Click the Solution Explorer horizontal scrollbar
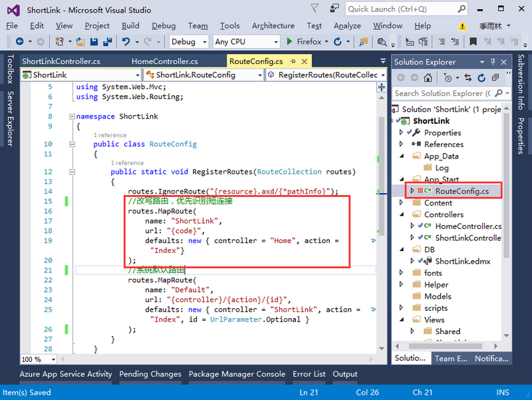The width and height of the screenshot is (532, 400). tap(445, 346)
